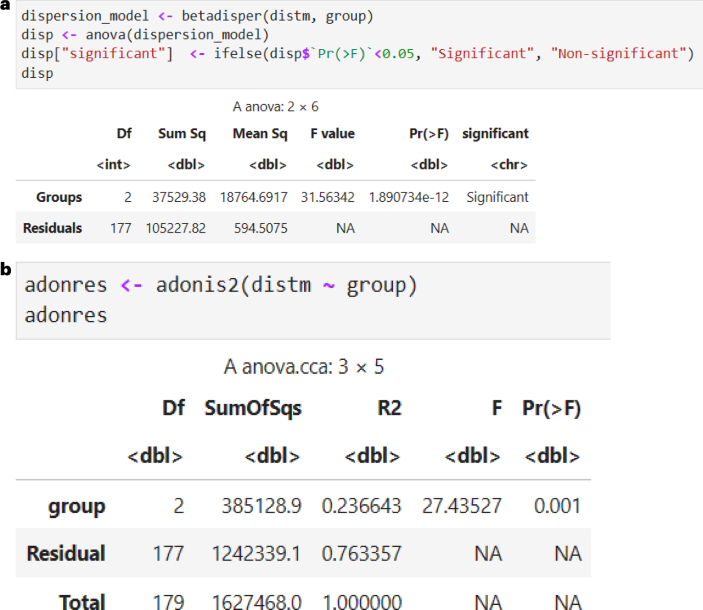The height and width of the screenshot is (610, 703).
Task: Click the 'Significant' result in the Groups row
Action: click(497, 197)
